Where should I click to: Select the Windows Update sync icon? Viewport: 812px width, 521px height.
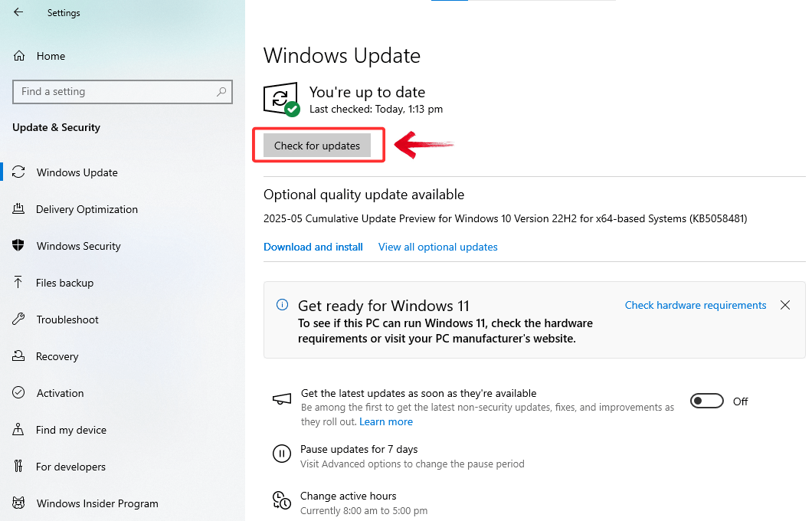click(x=20, y=172)
